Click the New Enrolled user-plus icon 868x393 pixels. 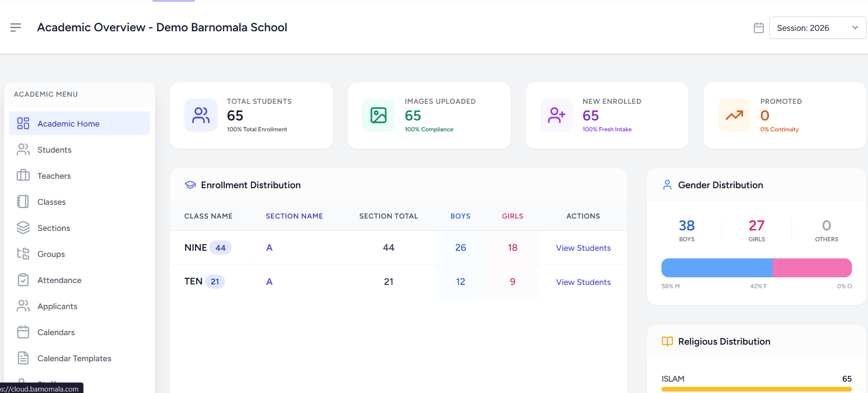[x=557, y=115]
